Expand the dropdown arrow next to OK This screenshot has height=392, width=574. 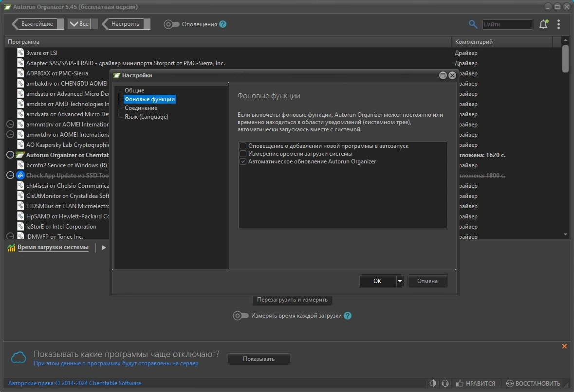coord(399,281)
